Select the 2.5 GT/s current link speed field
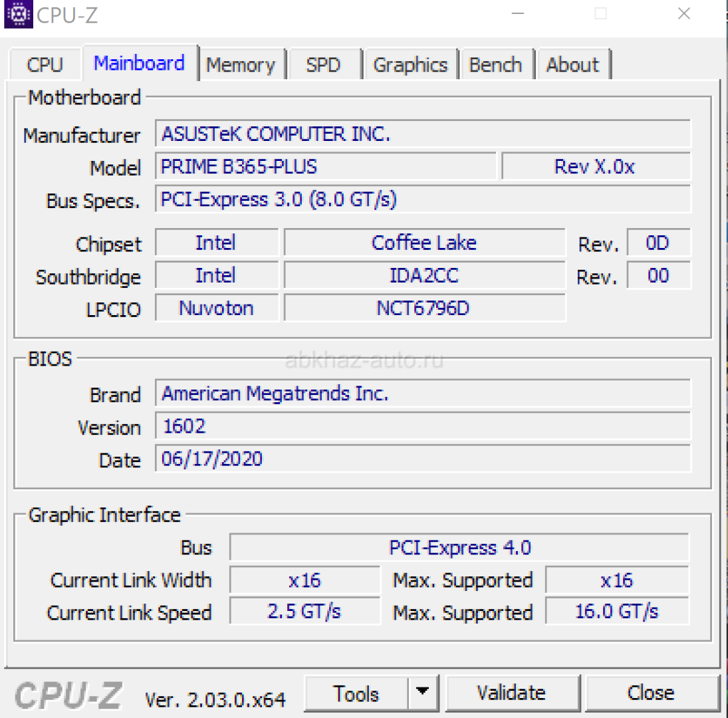 [304, 612]
